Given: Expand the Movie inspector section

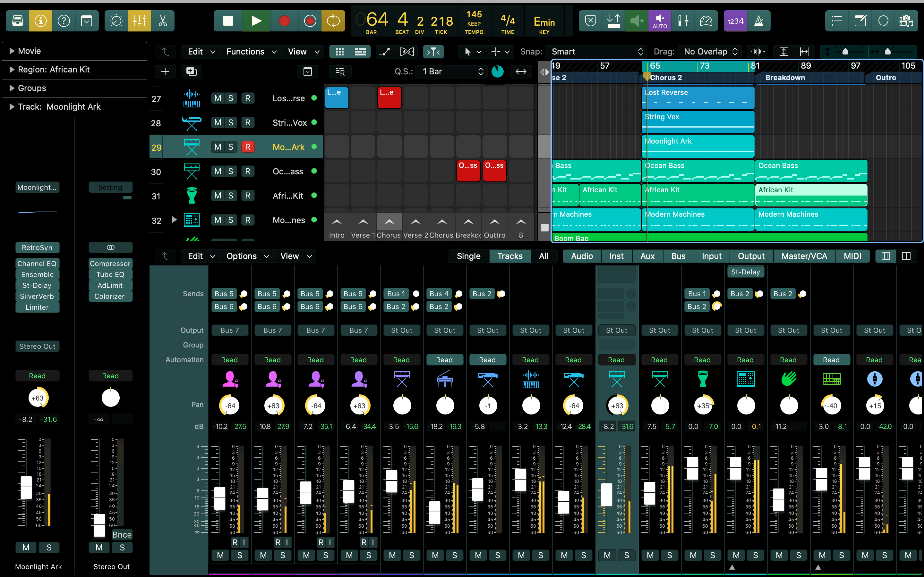Looking at the screenshot, I should 12,51.
